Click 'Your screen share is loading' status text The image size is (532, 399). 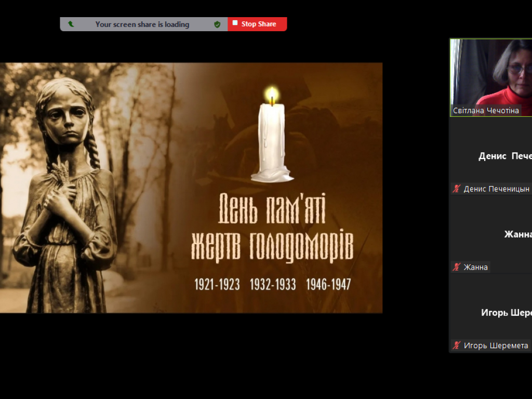point(142,24)
